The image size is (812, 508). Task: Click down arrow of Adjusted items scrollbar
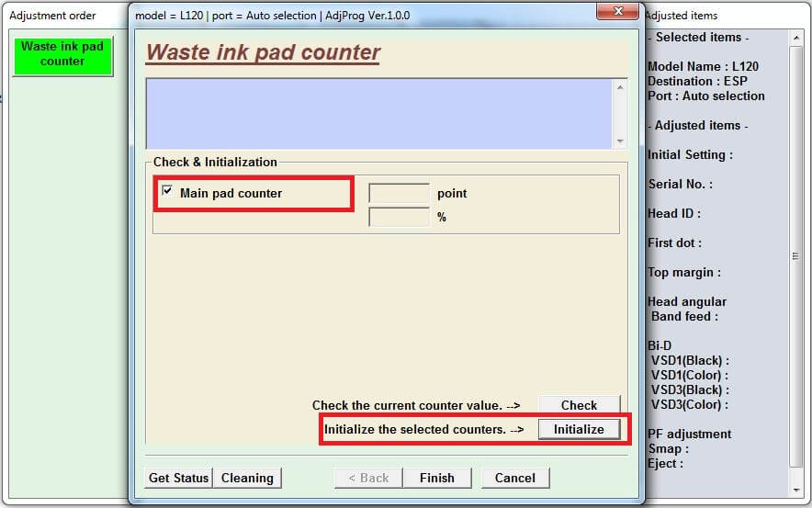point(796,490)
